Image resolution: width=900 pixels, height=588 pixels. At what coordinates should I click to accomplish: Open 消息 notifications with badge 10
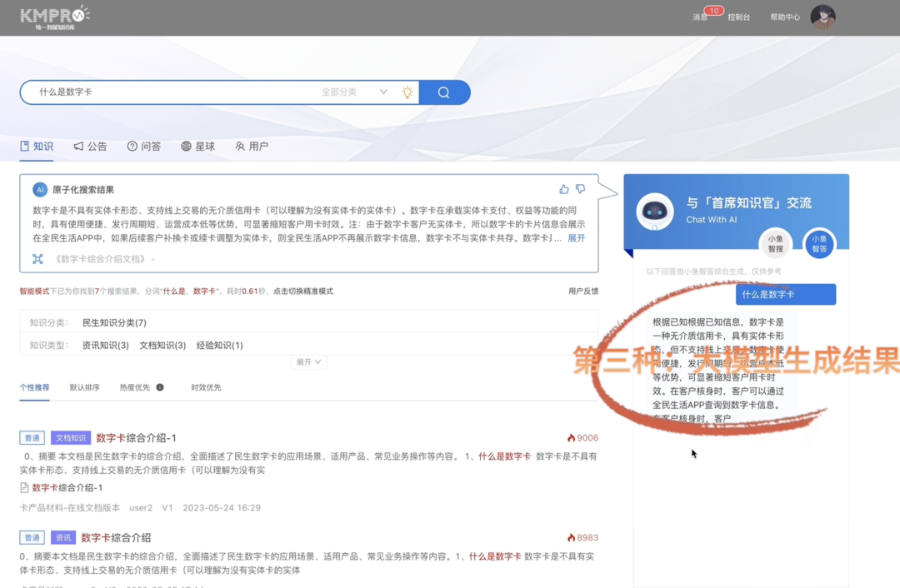pyautogui.click(x=700, y=17)
